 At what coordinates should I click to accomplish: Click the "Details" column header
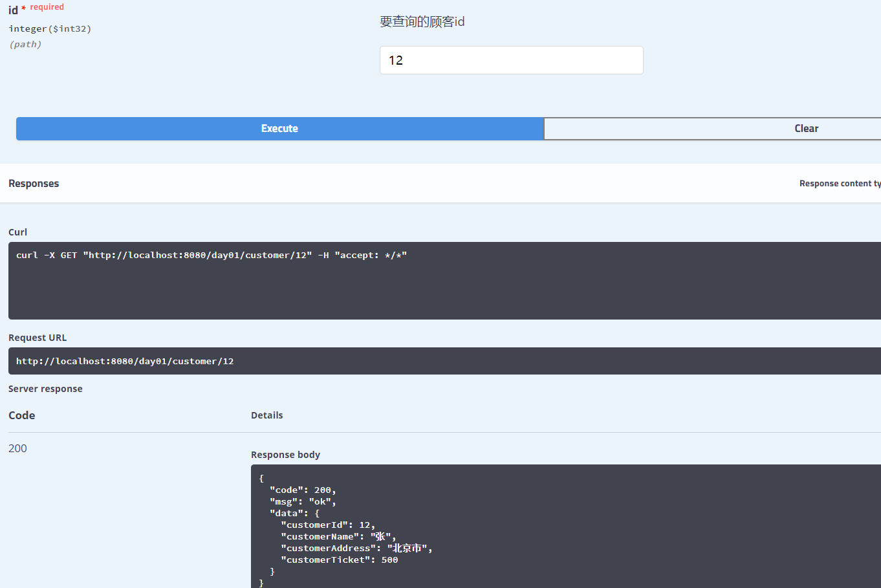266,415
